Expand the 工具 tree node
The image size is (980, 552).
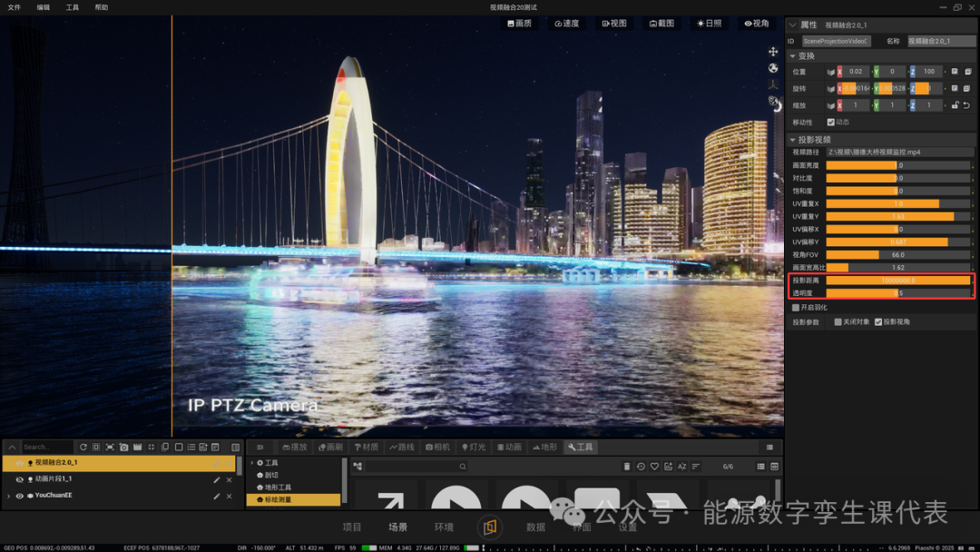point(252,463)
